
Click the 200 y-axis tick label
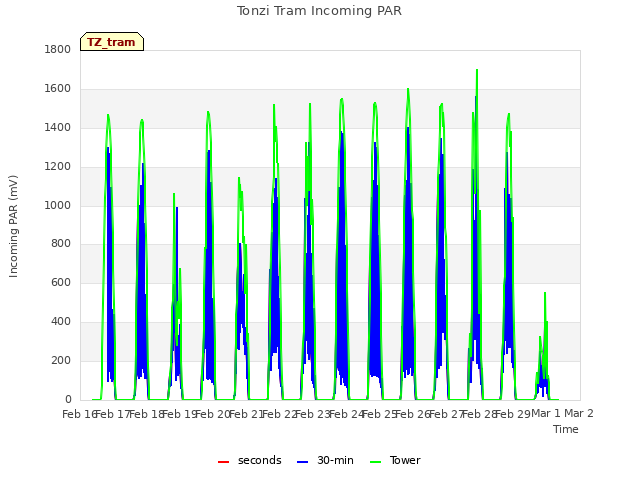pos(61,360)
